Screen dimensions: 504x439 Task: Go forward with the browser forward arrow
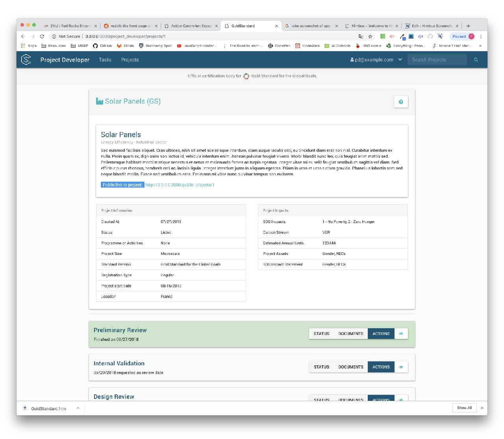click(x=33, y=36)
